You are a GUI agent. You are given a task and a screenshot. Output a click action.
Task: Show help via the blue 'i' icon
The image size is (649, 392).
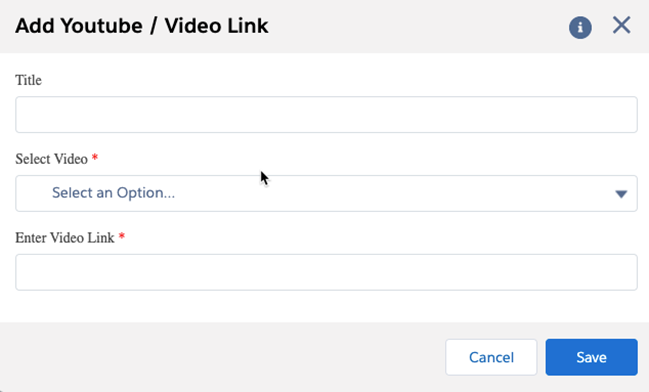pyautogui.click(x=580, y=27)
